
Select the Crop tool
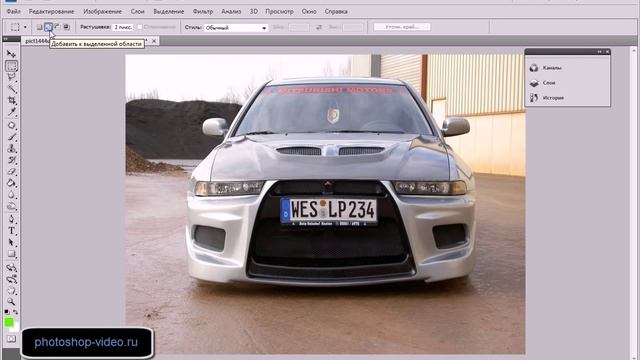point(11,100)
